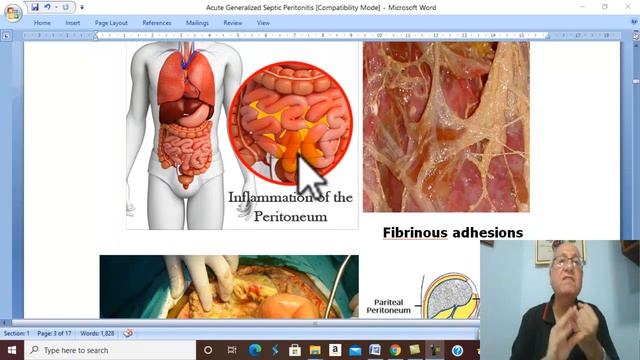
Task: Expand Customize Quick Access Toolbar dropdown
Action: click(x=82, y=7)
